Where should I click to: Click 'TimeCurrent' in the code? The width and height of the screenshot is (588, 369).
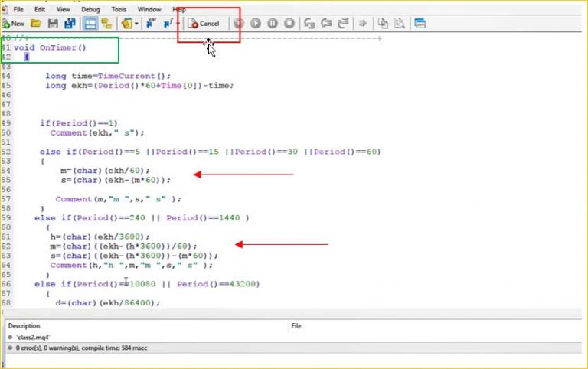click(x=126, y=76)
